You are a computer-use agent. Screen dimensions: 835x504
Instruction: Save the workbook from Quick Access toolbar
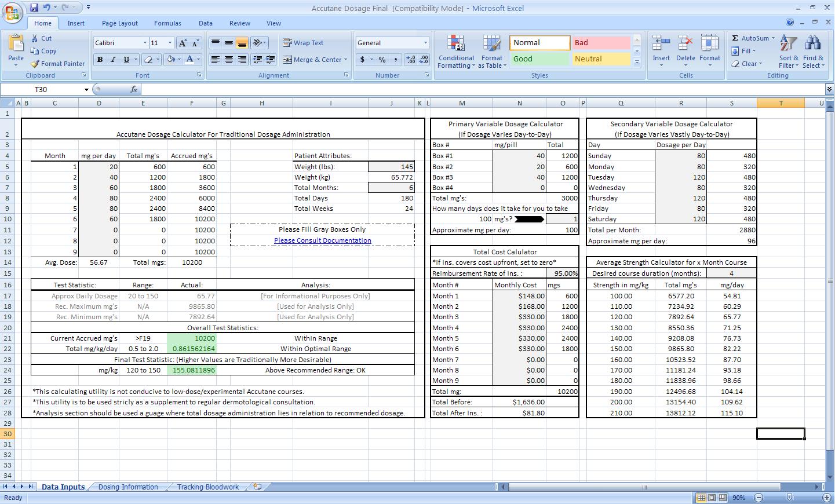coord(34,8)
